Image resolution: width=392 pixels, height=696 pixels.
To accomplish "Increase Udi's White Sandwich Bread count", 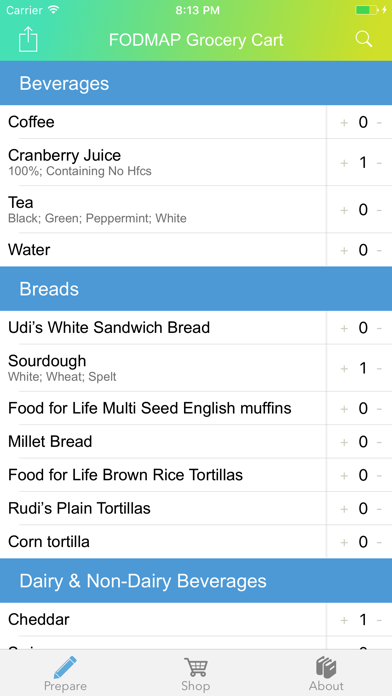I will [344, 328].
